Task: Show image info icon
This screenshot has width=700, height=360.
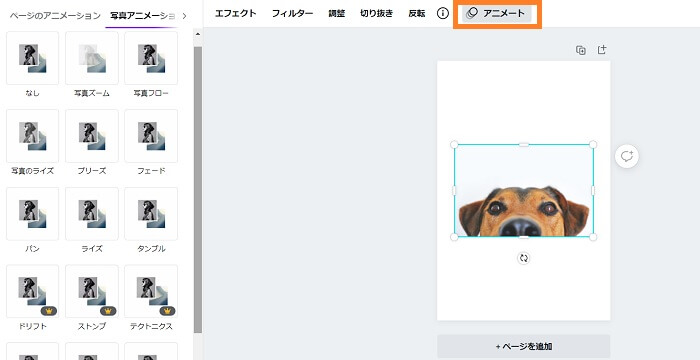Action: pos(442,13)
